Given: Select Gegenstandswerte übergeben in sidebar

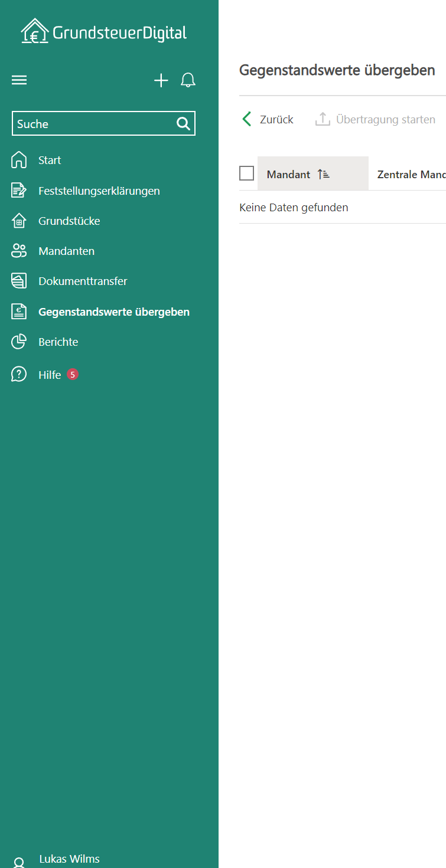Looking at the screenshot, I should click(114, 312).
